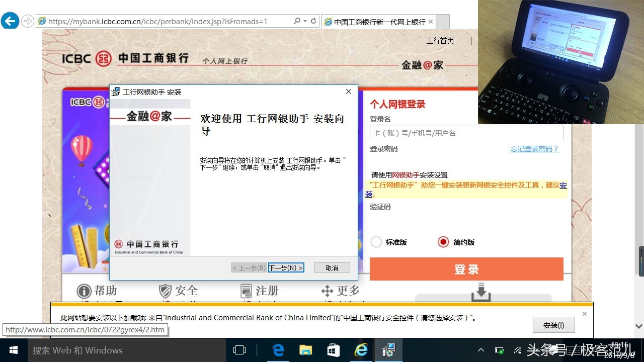Click 下一步(N) in the install wizard

click(286, 268)
